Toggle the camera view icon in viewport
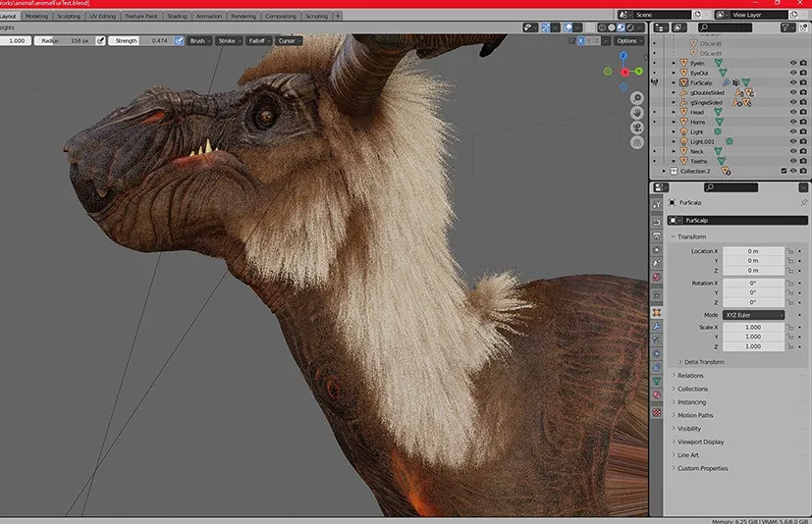 (637, 126)
